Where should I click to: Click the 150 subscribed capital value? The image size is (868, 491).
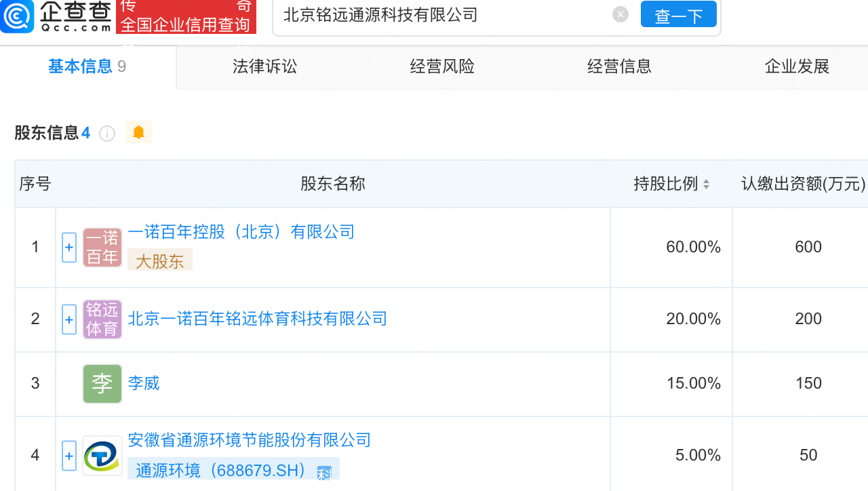coord(808,383)
